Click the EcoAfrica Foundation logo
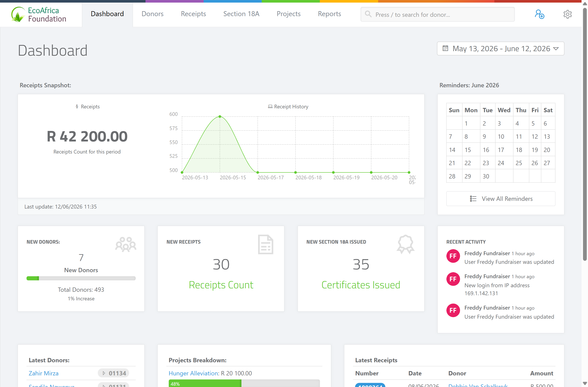Screen dimensions: 588x387 coord(39,14)
